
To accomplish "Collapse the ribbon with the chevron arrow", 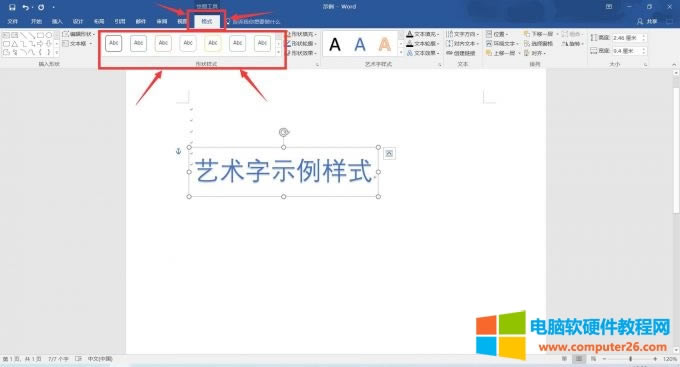I will [674, 64].
